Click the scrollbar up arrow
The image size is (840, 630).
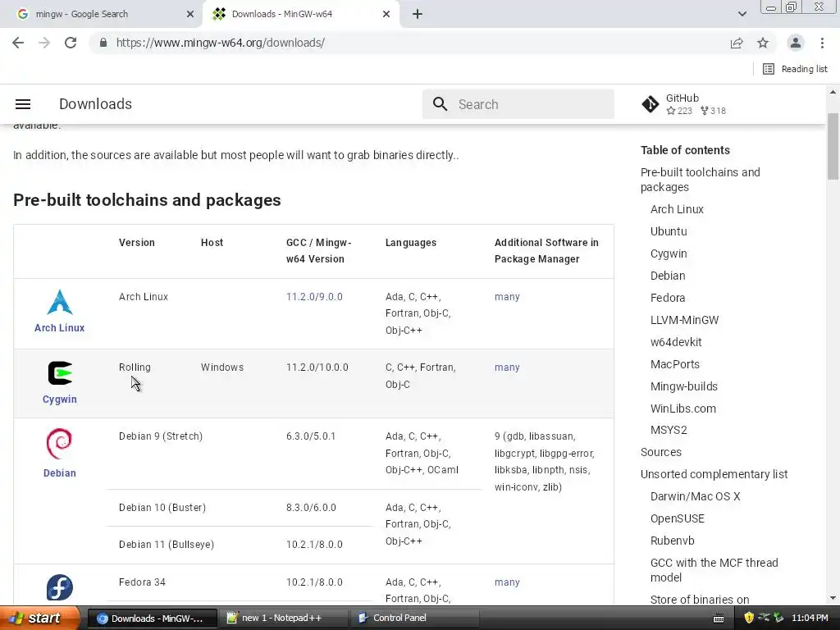(x=833, y=92)
